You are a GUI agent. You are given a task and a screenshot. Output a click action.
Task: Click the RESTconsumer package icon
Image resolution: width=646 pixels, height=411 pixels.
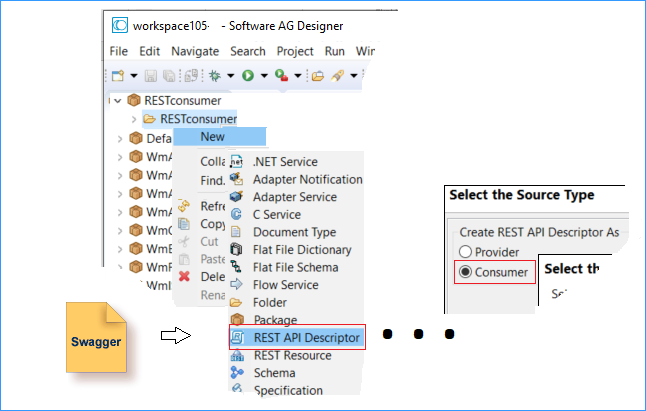click(x=134, y=100)
